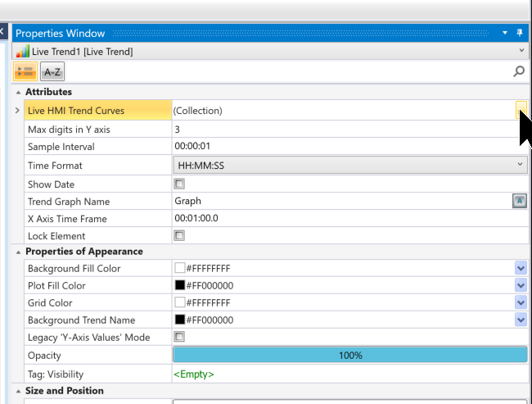The height and width of the screenshot is (404, 532).
Task: Click the Background Trend Name black swatch
Action: (179, 320)
